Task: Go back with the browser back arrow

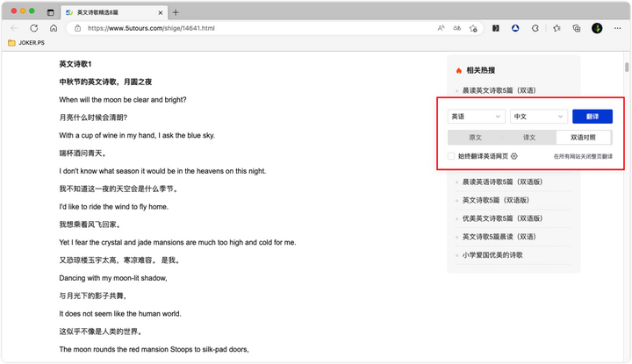Action: coord(15,28)
